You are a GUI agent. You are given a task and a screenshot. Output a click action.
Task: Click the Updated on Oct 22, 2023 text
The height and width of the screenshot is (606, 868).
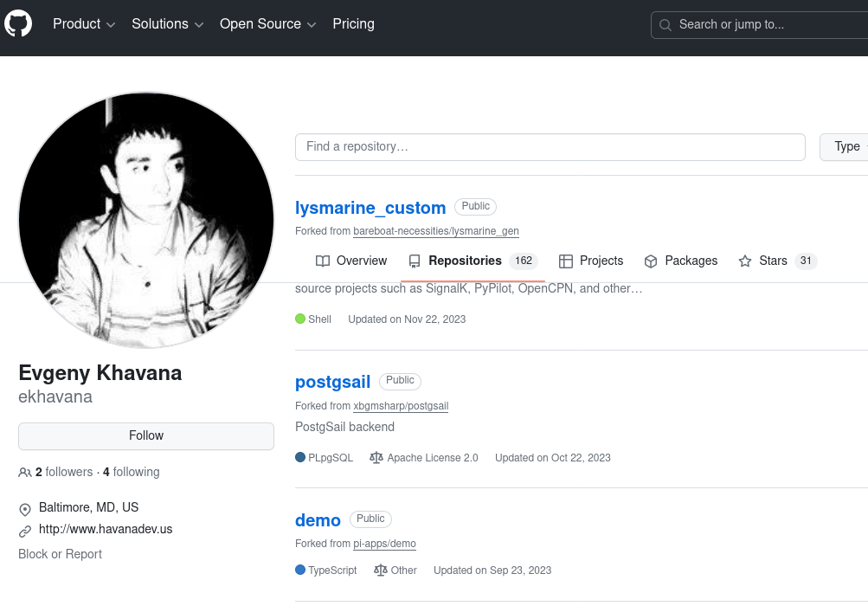coord(552,458)
